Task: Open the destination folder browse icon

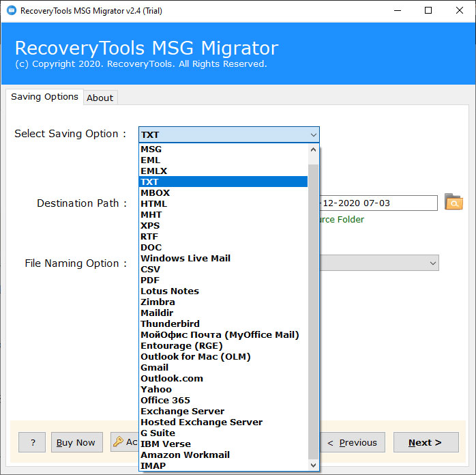Action: point(453,202)
